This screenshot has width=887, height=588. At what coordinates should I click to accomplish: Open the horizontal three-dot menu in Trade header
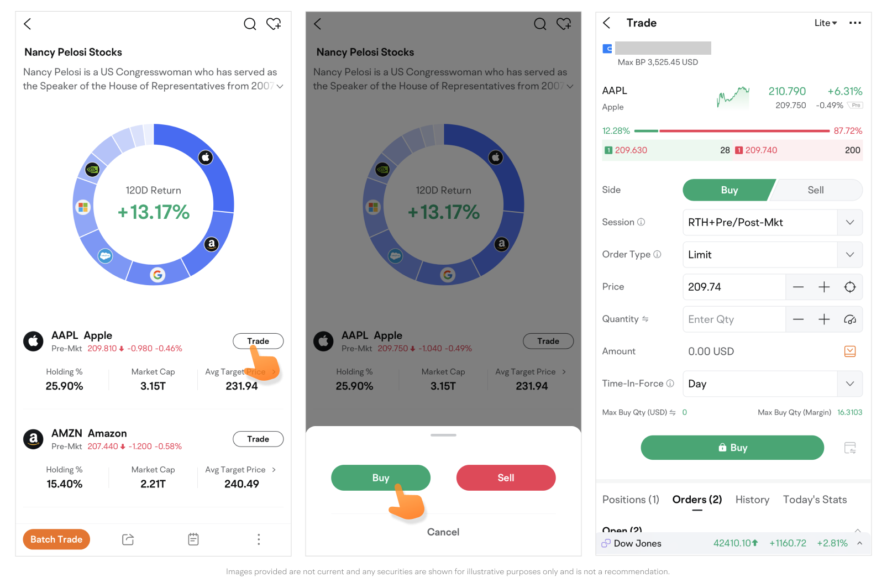coord(855,23)
